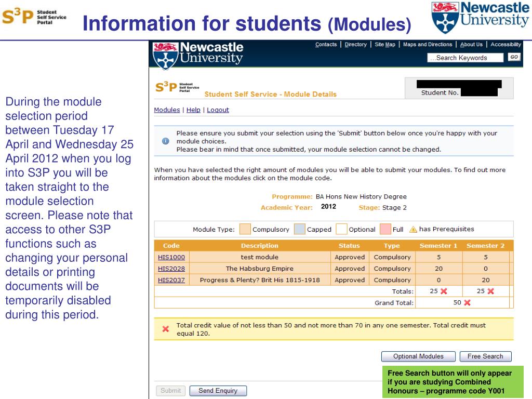Click the 'Student No.' label
532x399 pixels.
[x=440, y=93]
